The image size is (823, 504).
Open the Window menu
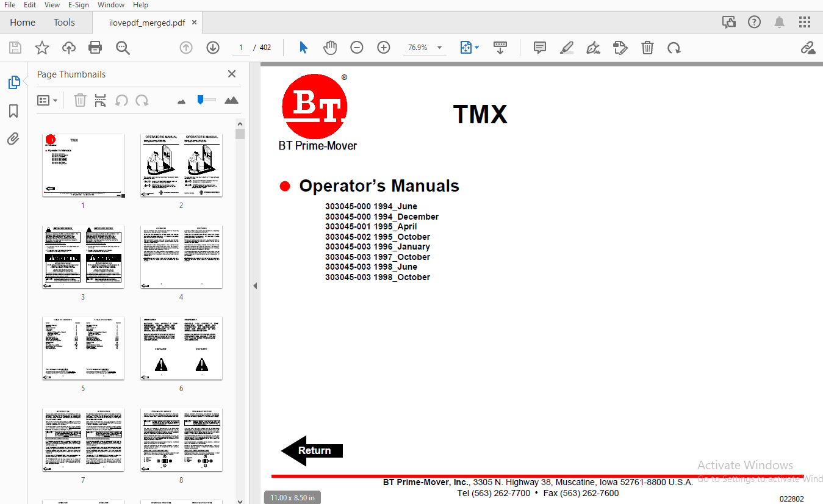click(x=111, y=5)
